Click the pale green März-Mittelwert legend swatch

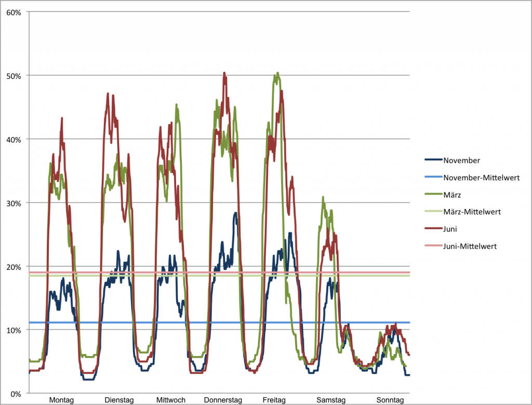coord(434,211)
